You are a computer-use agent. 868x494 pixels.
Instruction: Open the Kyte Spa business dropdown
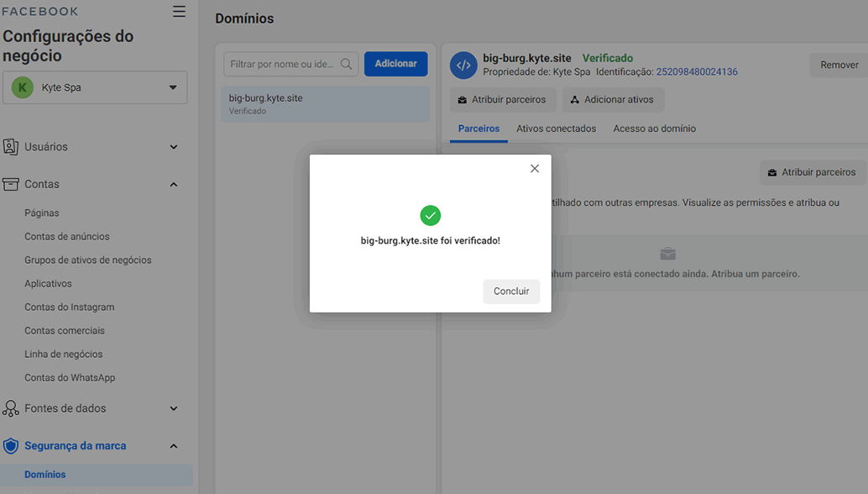(x=95, y=87)
